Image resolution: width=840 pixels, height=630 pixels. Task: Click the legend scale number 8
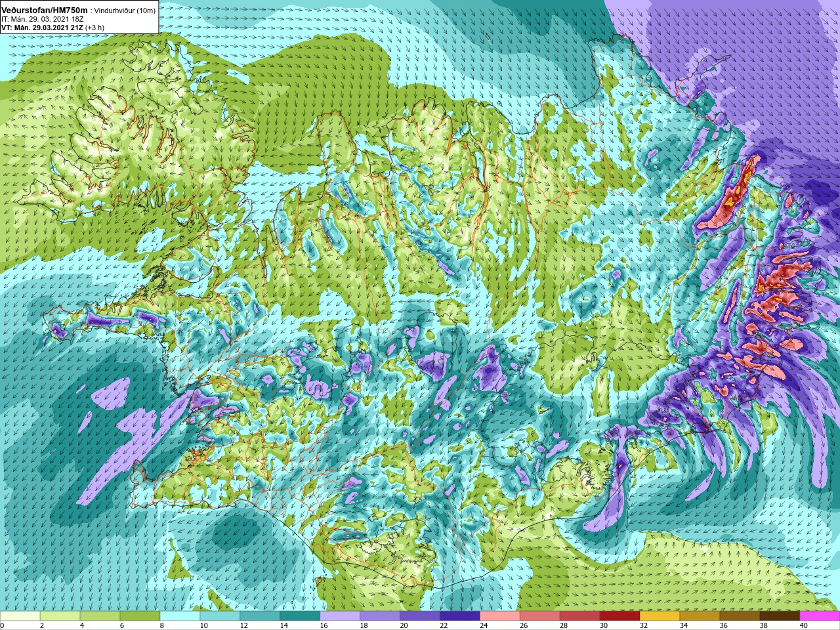click(162, 625)
